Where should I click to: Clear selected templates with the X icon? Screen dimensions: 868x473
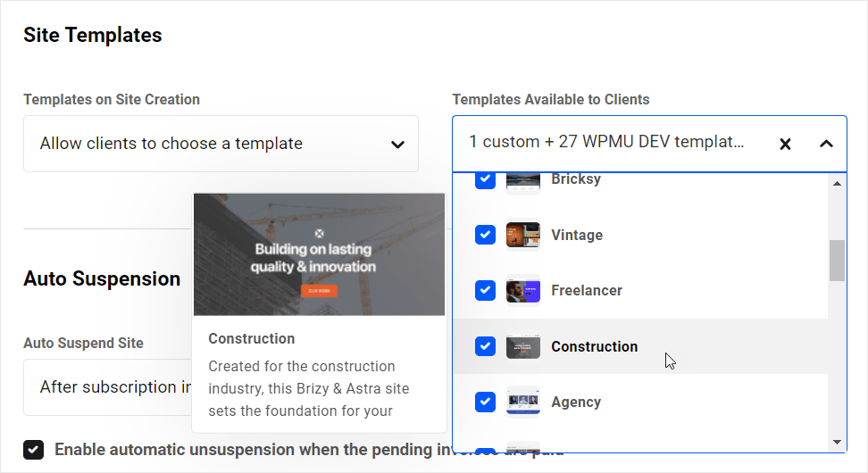[x=785, y=145]
